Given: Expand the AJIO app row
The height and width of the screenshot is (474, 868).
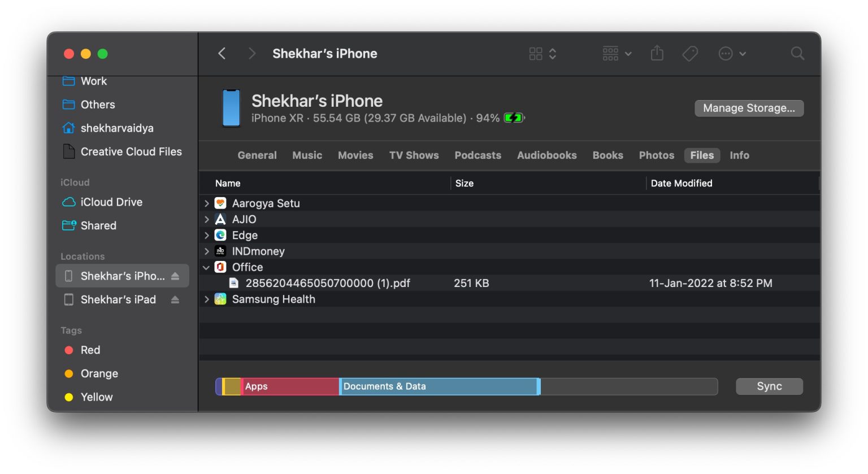Looking at the screenshot, I should click(x=207, y=219).
